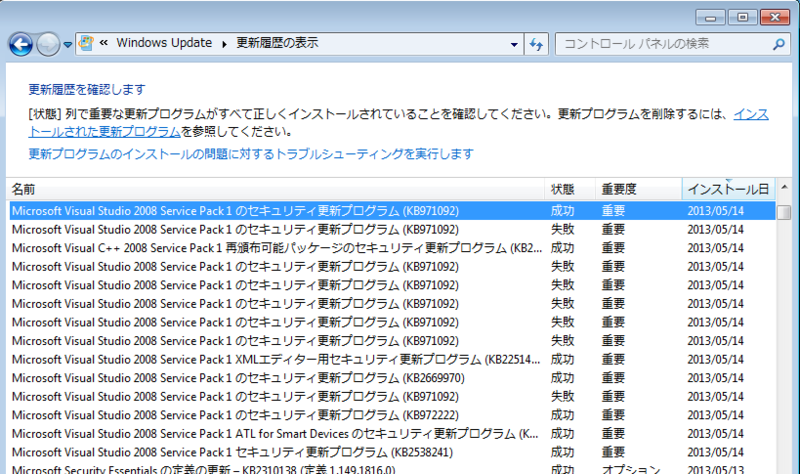Image resolution: width=800 pixels, height=474 pixels.
Task: Select the KB972222 update row
Action: point(392,415)
